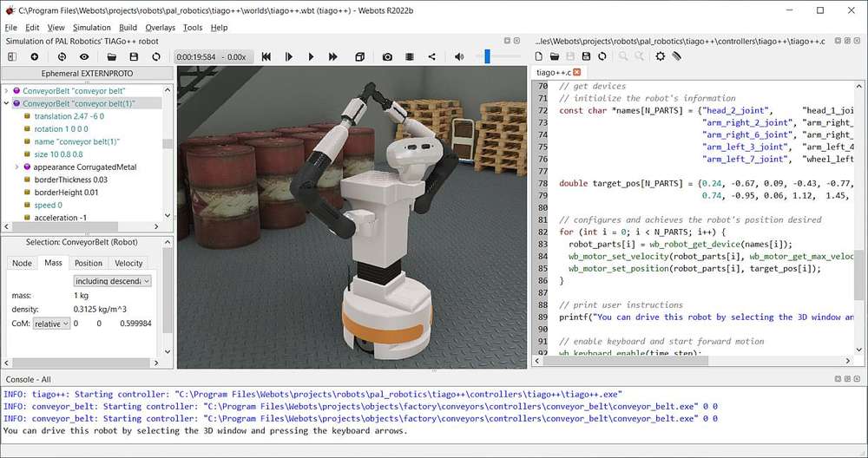Screen dimensions: 868x458
Task: Open the Simulation menu
Action: pos(91,27)
